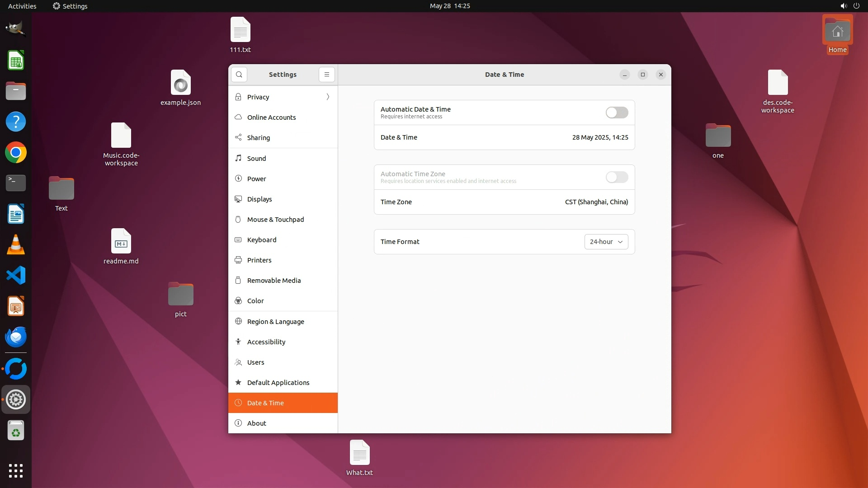Click the Accessibility figure icon

click(x=238, y=342)
